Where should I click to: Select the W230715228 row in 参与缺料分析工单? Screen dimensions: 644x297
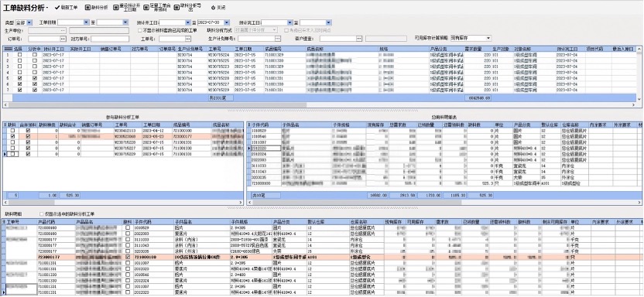click(x=124, y=142)
